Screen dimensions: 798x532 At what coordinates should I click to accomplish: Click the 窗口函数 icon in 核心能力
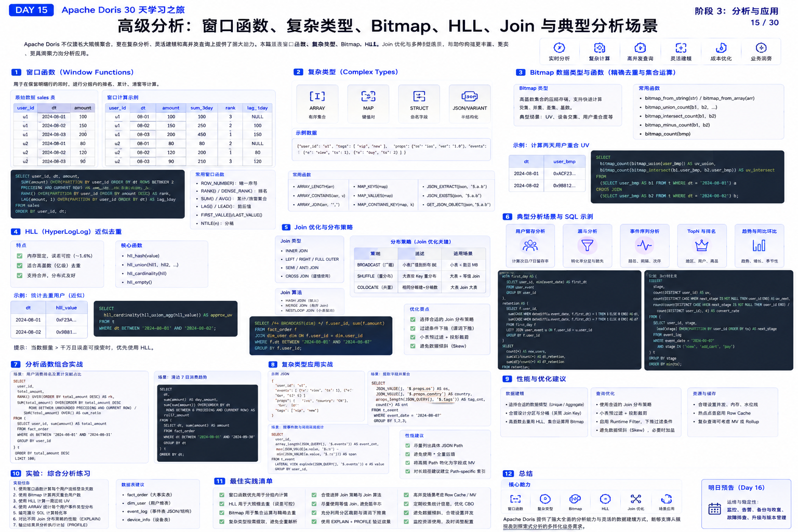[x=515, y=499]
